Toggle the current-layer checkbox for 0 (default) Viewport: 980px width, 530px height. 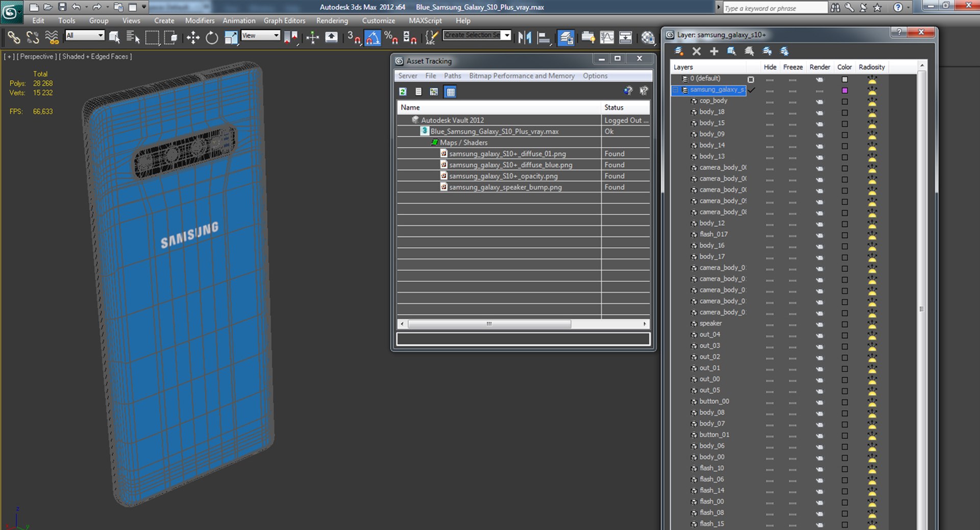coord(751,79)
